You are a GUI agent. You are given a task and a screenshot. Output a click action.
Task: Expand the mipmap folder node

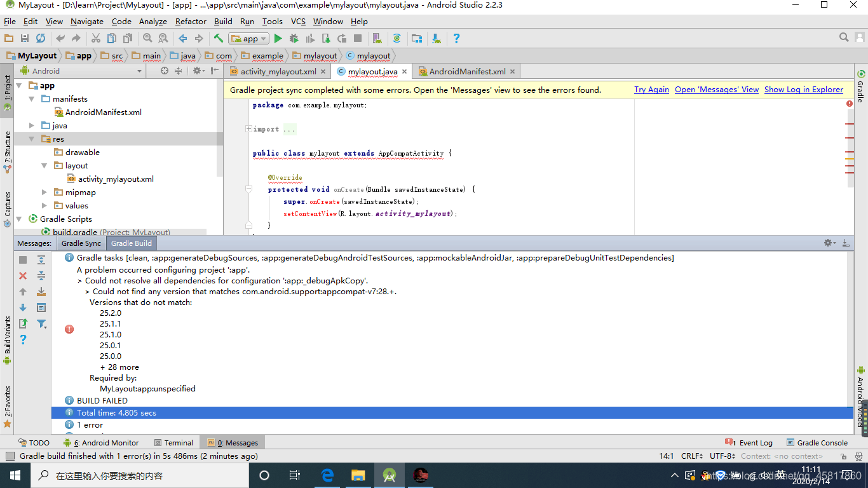(44, 193)
